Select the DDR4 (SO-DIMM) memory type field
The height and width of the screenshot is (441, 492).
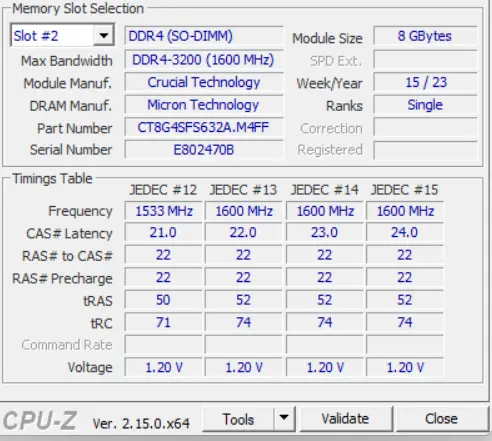(204, 36)
